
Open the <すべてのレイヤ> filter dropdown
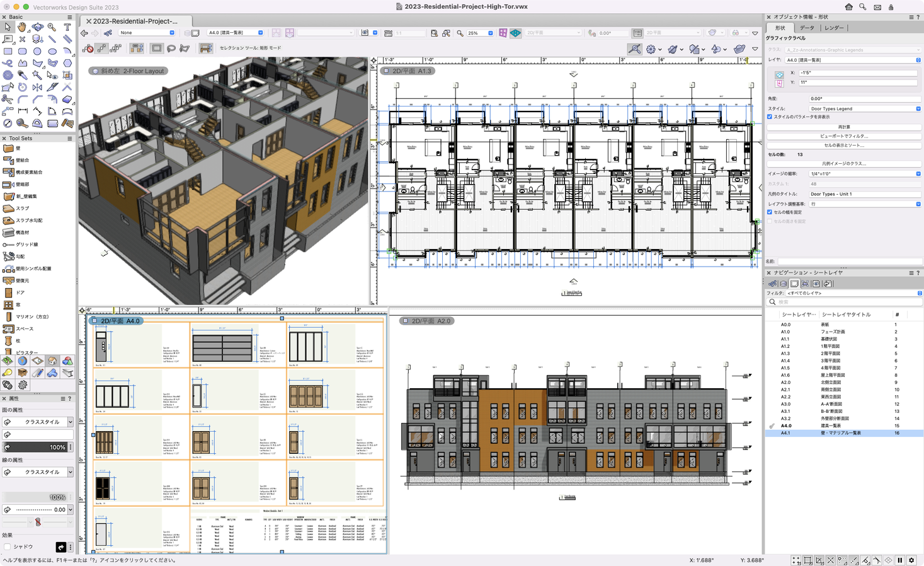click(919, 292)
